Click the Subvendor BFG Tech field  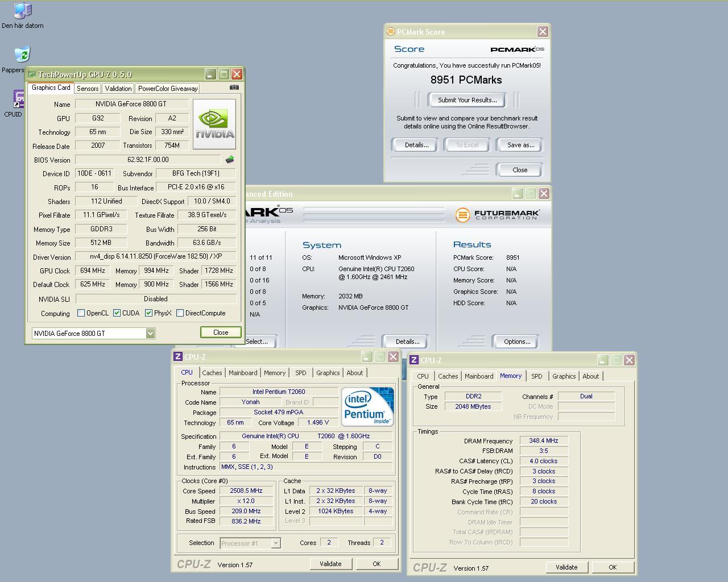[196, 173]
